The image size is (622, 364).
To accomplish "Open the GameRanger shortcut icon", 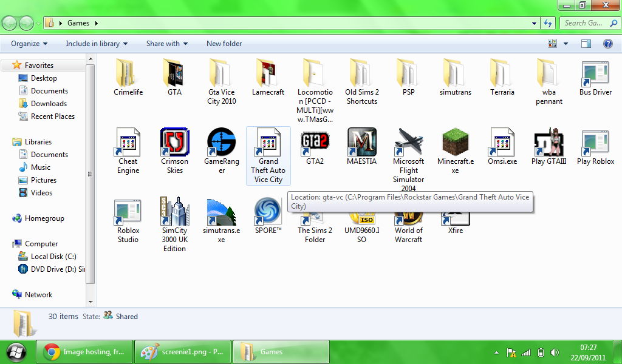I will tap(221, 143).
